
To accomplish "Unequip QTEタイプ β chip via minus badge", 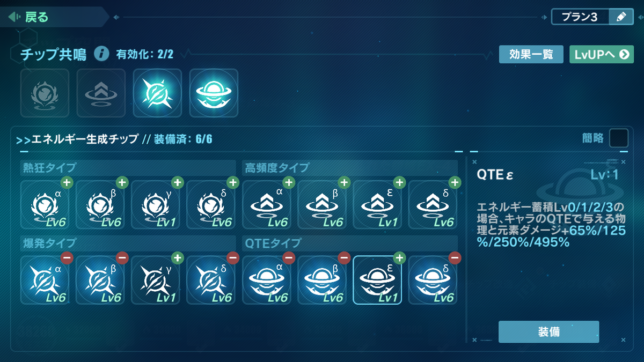I will (344, 258).
